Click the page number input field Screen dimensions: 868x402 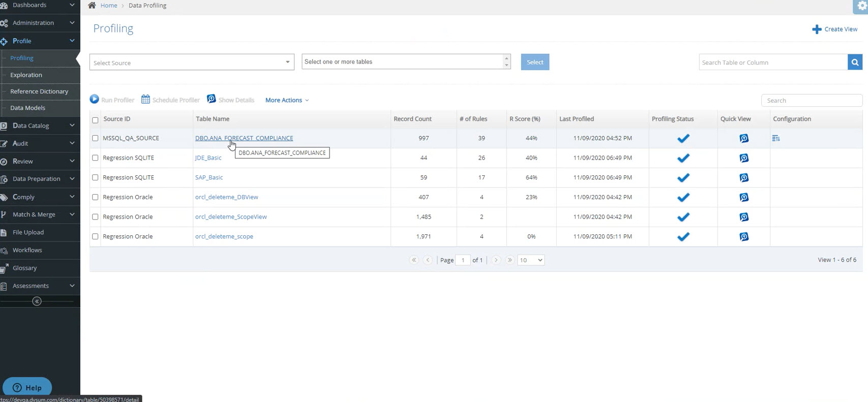[463, 260]
